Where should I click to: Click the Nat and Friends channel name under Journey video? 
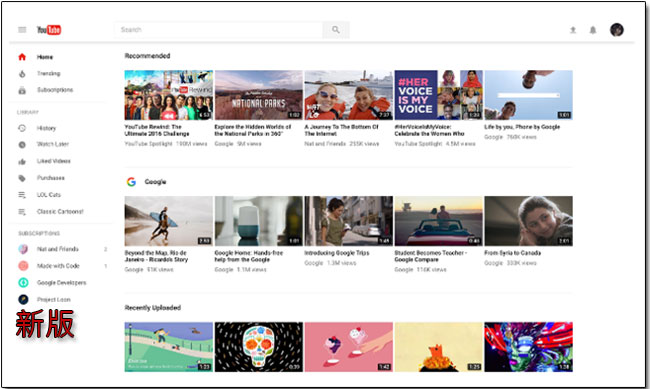(x=325, y=143)
